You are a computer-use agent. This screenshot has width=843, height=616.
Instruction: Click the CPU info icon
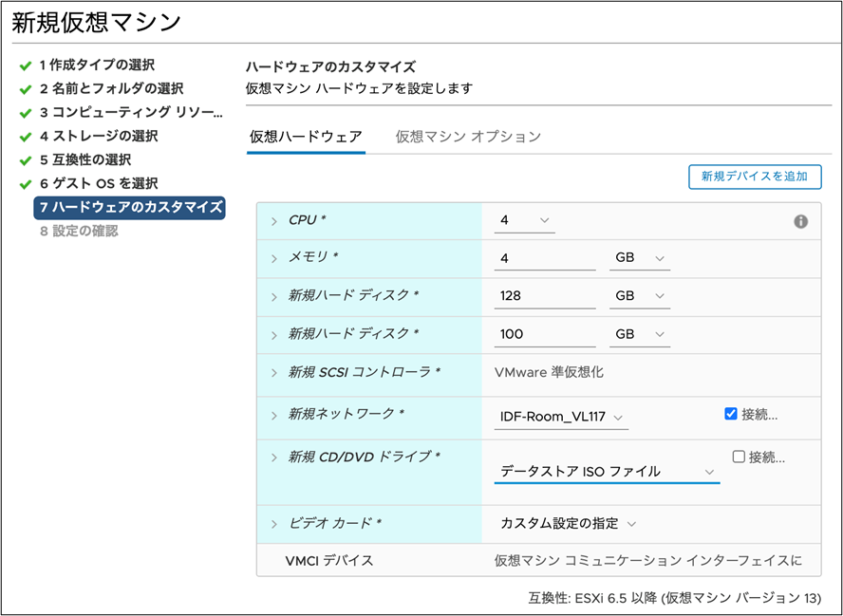(800, 221)
